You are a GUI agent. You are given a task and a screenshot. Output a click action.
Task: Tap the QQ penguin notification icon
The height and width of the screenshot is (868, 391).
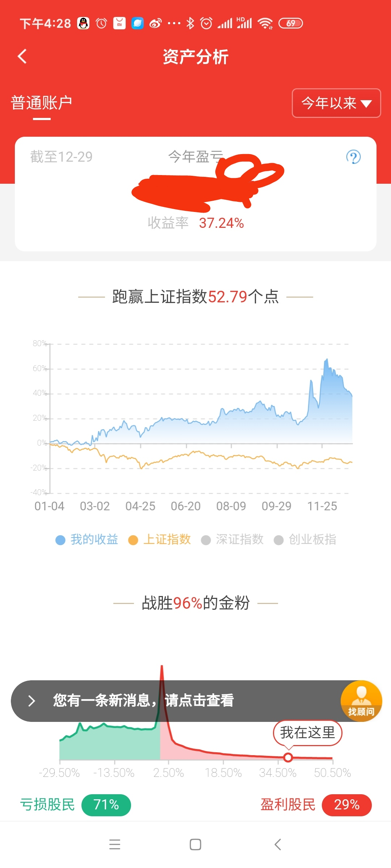point(83,24)
